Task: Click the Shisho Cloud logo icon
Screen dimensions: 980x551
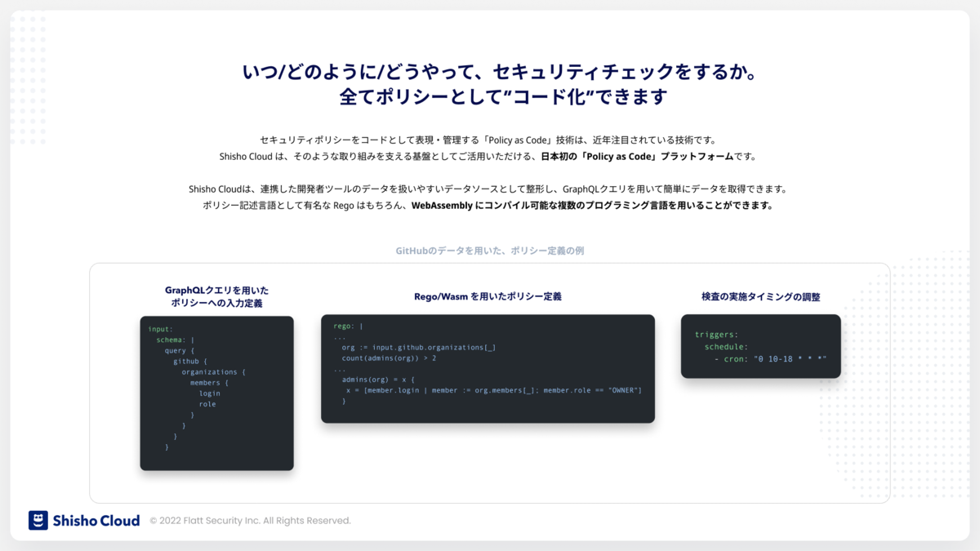Action: (x=38, y=520)
